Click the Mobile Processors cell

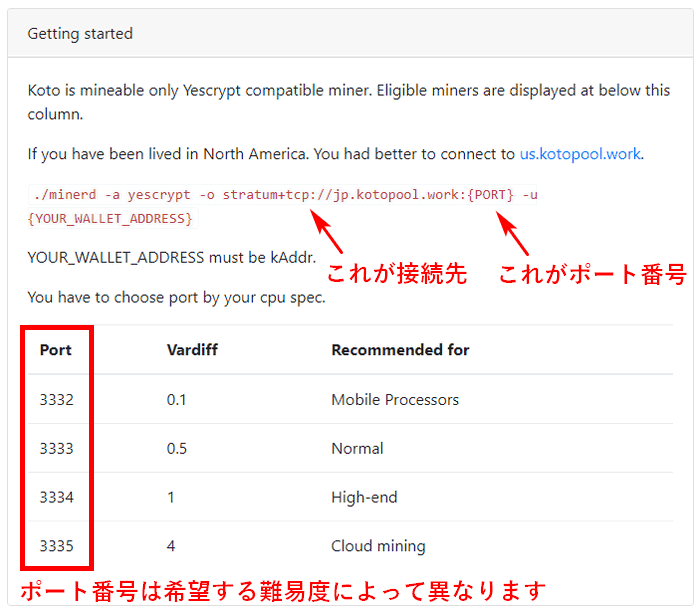coord(395,400)
